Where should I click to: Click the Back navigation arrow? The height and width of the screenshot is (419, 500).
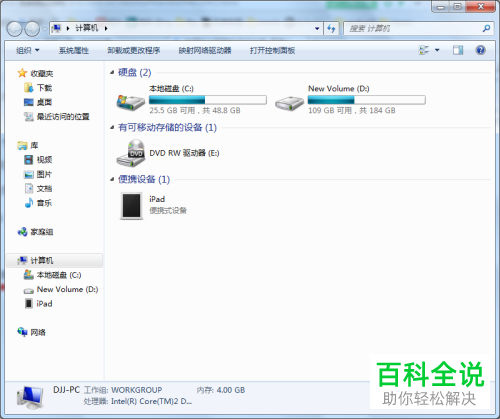pos(14,29)
